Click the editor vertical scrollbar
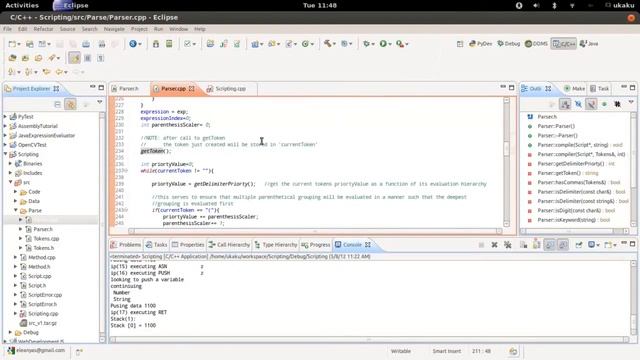Screen dimensions: 640x360 [x=507, y=162]
